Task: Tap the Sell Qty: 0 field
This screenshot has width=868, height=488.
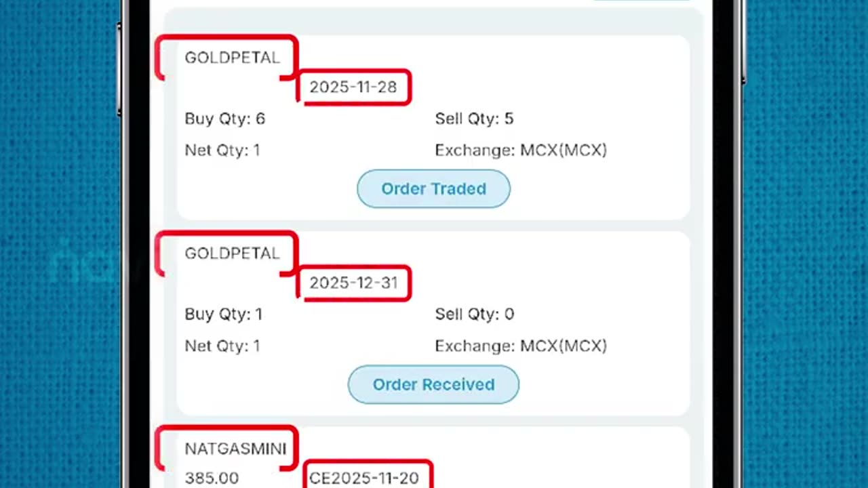Action: click(x=474, y=314)
